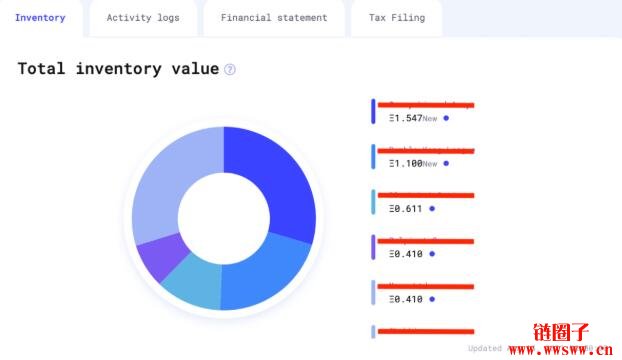Go to the Tax Filing tab
The image size is (622, 360).
coord(397,18)
